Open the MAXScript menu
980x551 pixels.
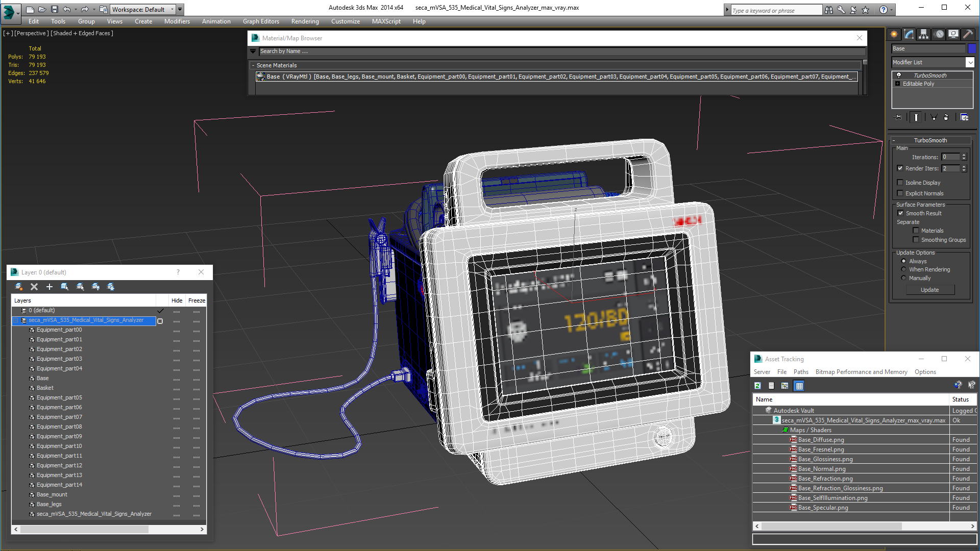coord(386,21)
